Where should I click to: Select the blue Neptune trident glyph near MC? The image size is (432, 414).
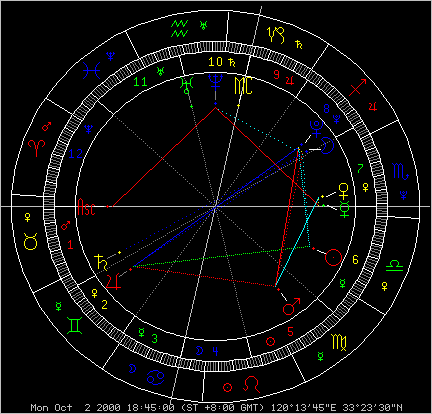click(x=215, y=82)
